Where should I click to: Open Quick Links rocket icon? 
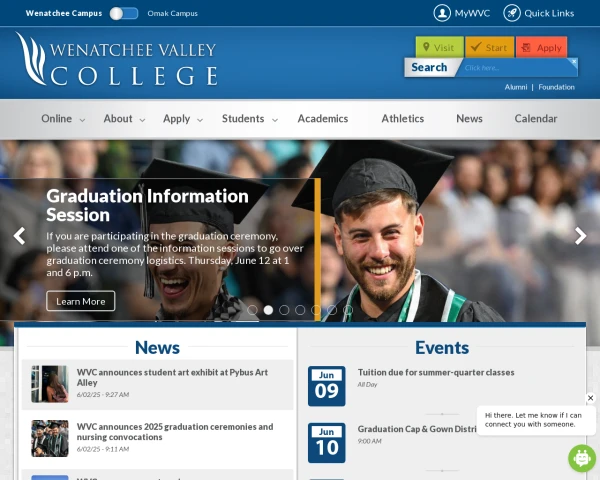pos(512,13)
